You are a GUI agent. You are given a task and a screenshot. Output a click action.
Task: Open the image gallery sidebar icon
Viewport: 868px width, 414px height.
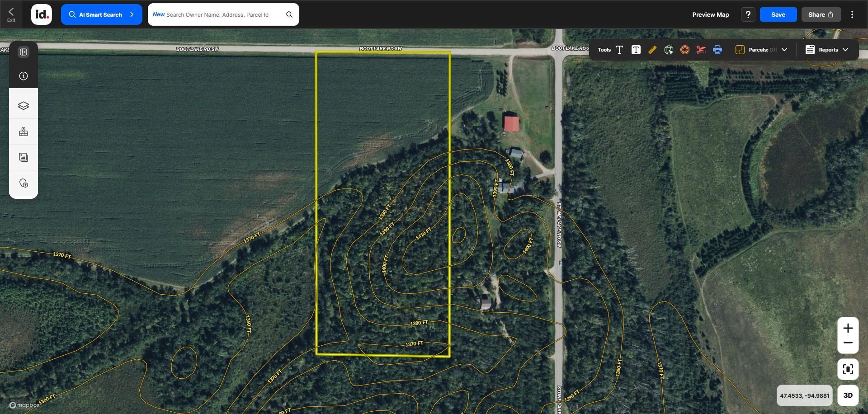(x=24, y=157)
